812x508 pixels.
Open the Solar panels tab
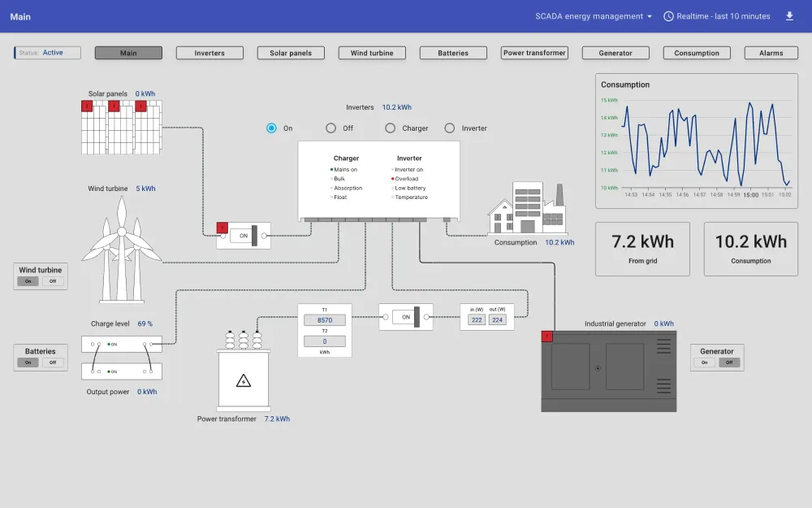point(291,53)
